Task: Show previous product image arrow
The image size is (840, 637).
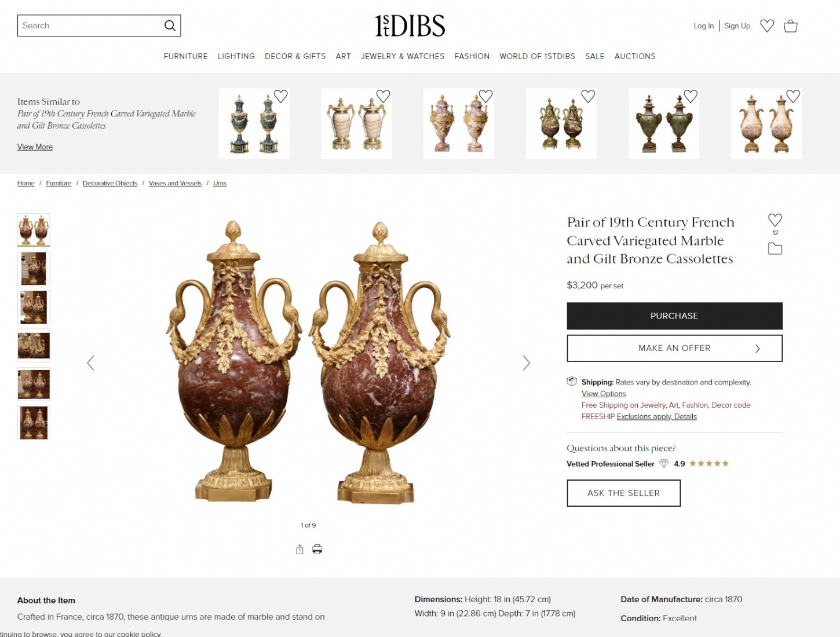Action: (90, 363)
